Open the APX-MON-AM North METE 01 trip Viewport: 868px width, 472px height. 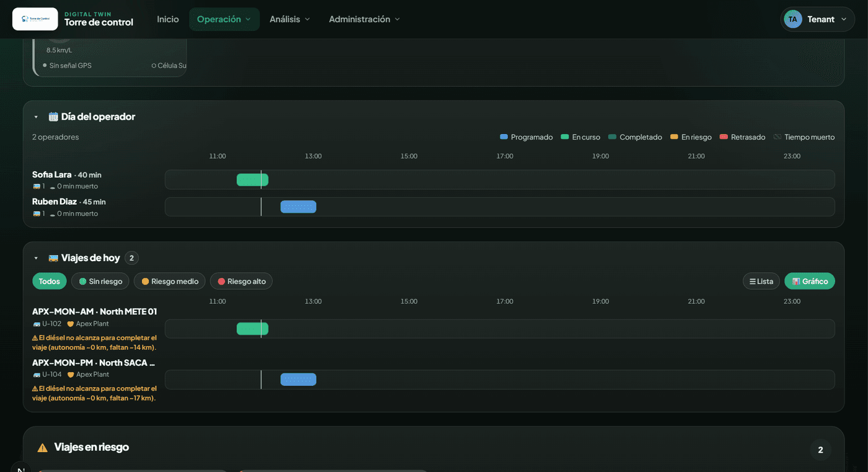coord(94,311)
